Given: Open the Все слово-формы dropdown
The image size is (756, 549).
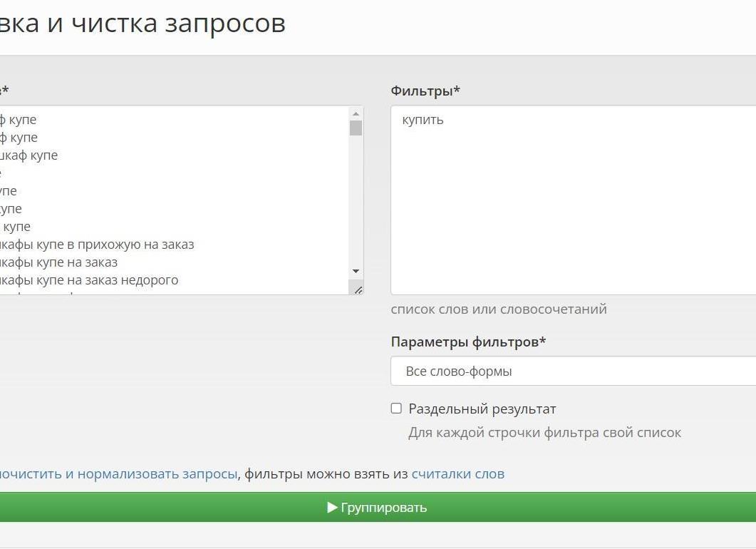Looking at the screenshot, I should [574, 371].
